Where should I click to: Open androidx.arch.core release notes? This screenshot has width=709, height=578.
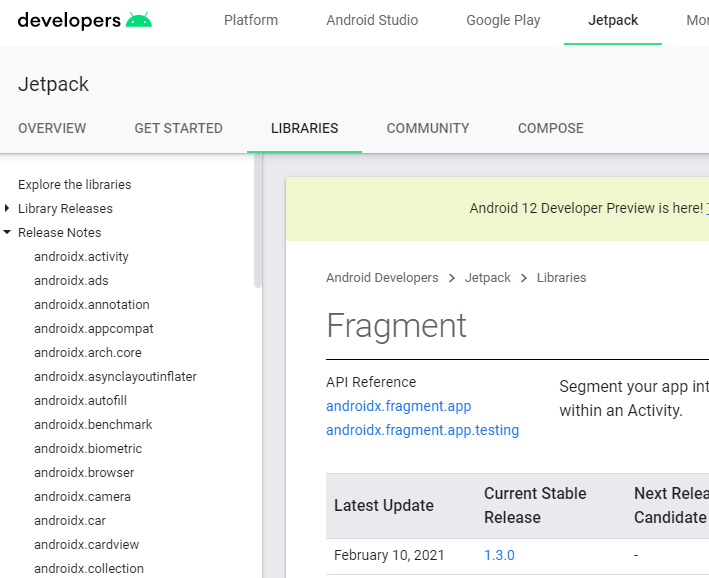pyautogui.click(x=88, y=352)
